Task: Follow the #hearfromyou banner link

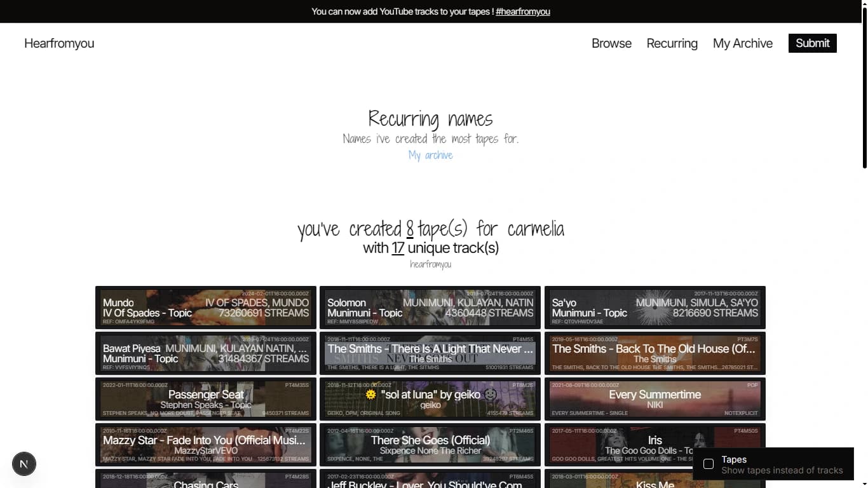Action: click(523, 11)
